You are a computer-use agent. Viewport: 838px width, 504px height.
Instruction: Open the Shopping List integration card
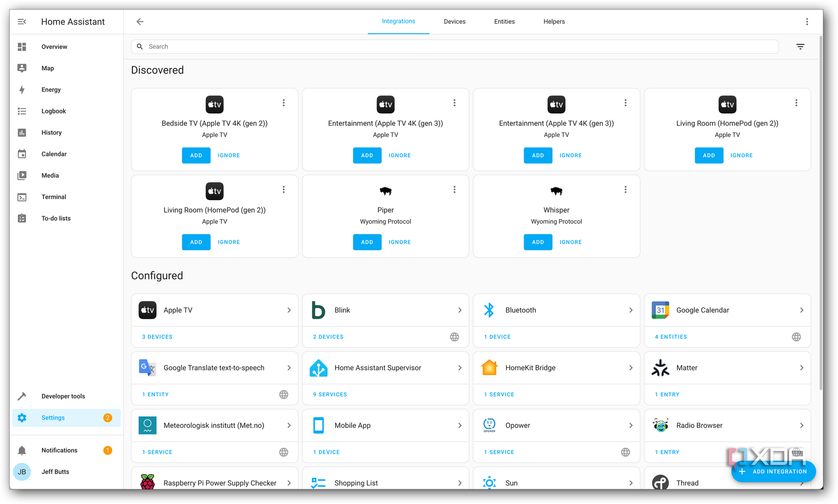click(x=385, y=479)
